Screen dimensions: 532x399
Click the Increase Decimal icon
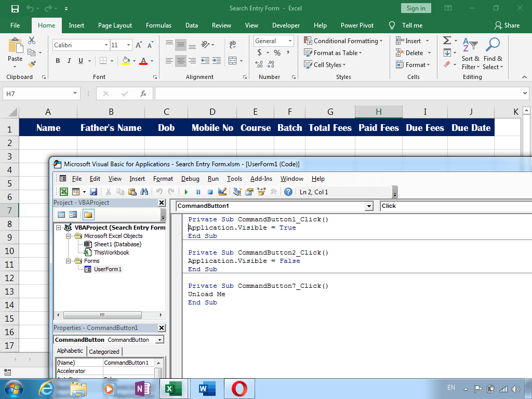pos(259,64)
